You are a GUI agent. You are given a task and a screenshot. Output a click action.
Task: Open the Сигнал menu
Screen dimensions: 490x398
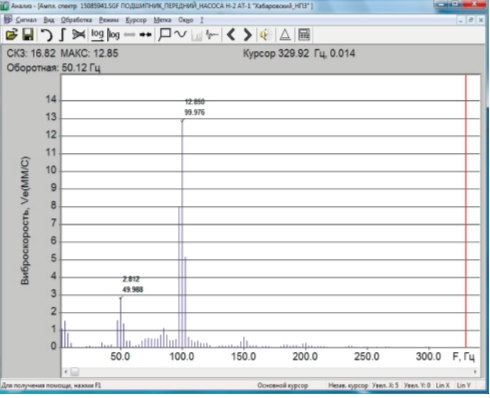point(26,20)
